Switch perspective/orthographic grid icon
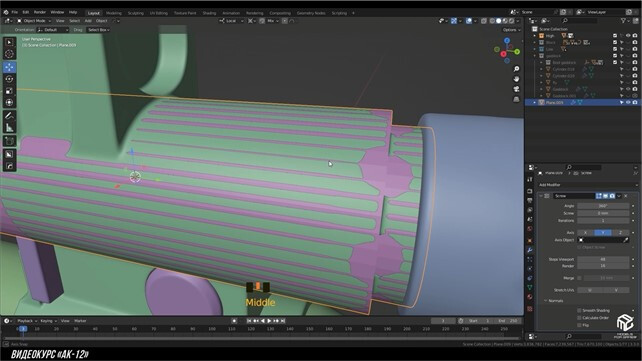The width and height of the screenshot is (642, 361). (516, 99)
